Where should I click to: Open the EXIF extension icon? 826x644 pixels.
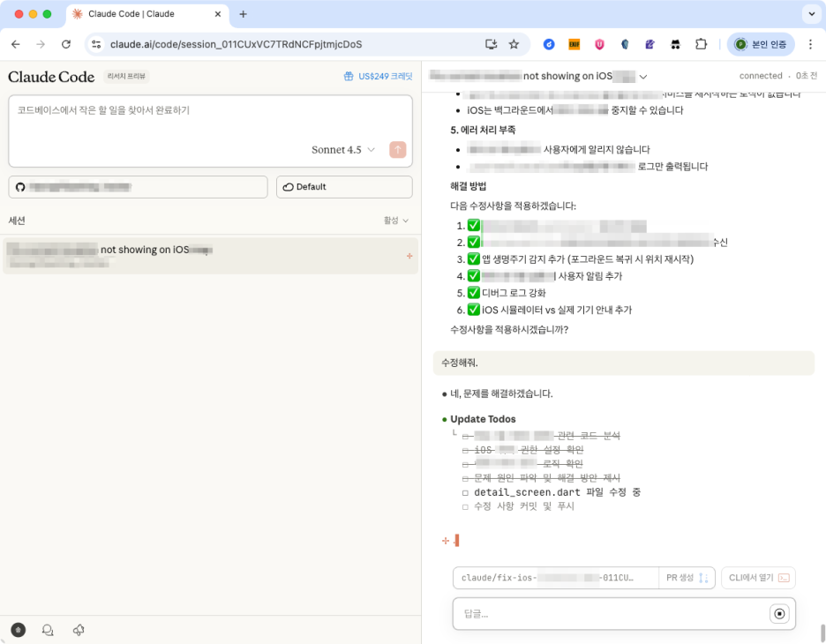pos(574,44)
